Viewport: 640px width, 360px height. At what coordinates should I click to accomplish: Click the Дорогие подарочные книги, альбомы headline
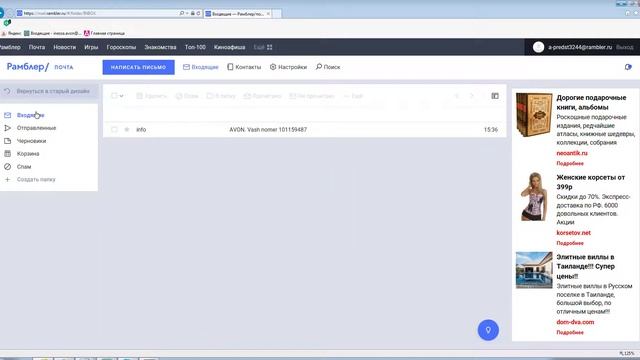tap(591, 102)
